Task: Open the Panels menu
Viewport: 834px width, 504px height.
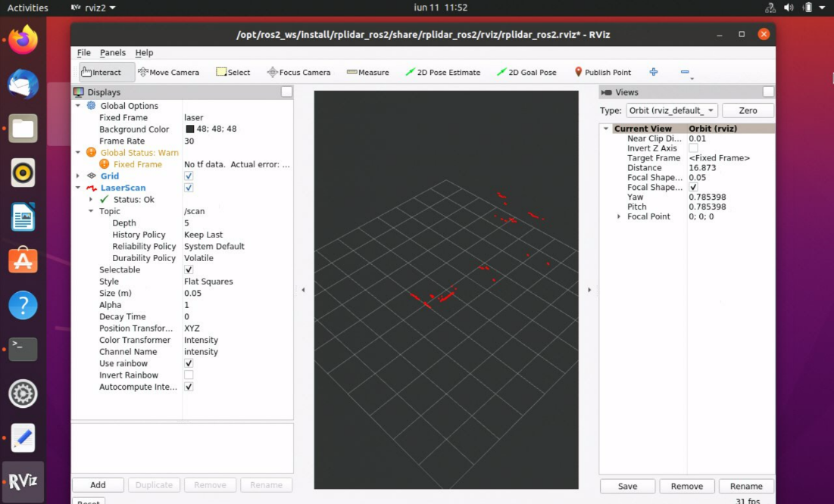Action: pyautogui.click(x=113, y=53)
